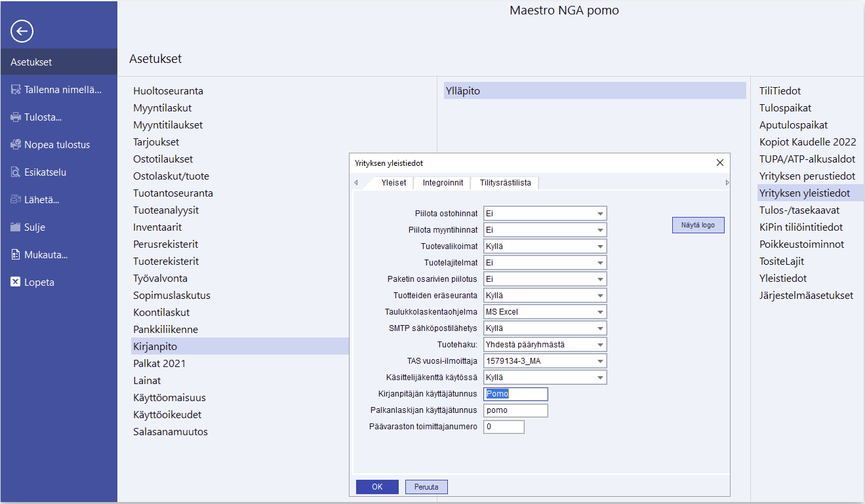Expand the SMTP sähköpostilähetys dropdown

pyautogui.click(x=599, y=328)
